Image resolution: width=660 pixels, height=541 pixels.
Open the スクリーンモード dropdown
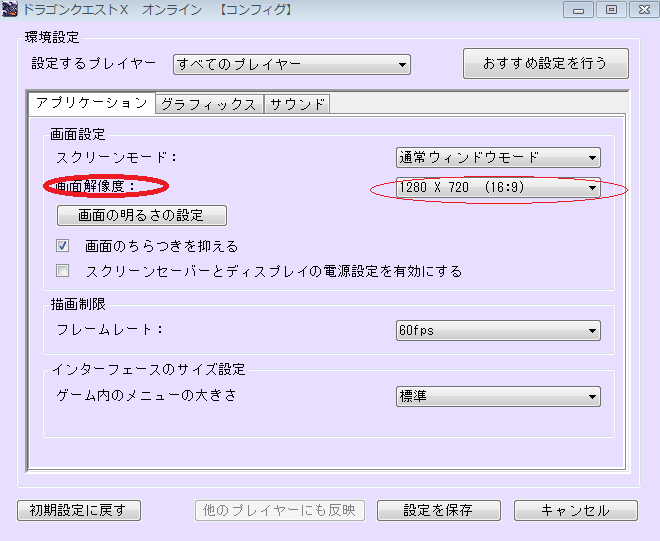tap(498, 157)
